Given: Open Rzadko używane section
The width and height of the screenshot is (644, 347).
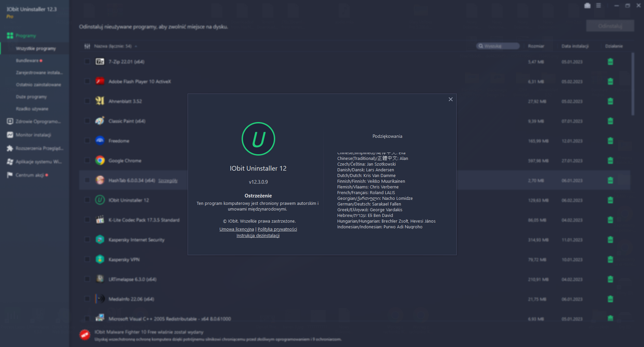Looking at the screenshot, I should tap(32, 109).
